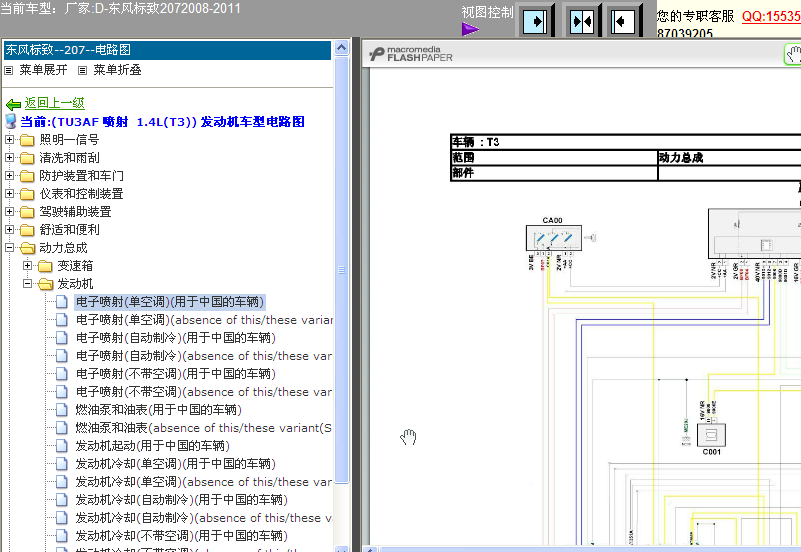
Task: Click the 东风标致--207--电路图 header bar
Action: coord(167,50)
